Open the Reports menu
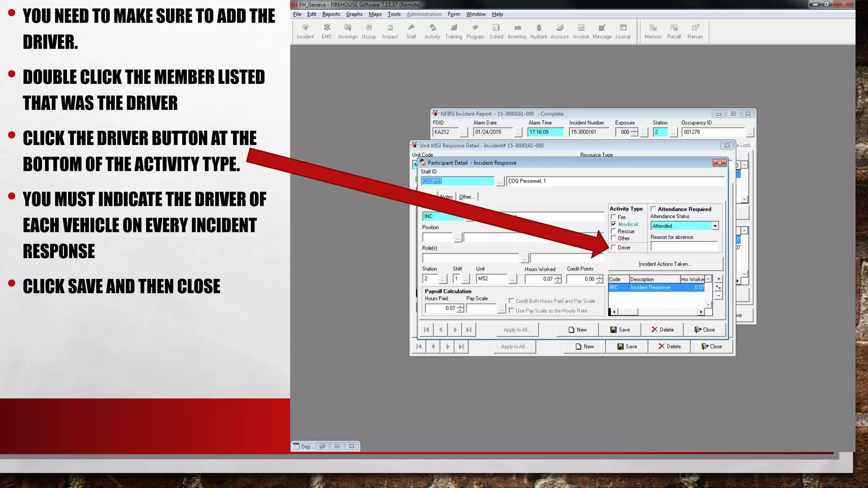Viewport: 868px width, 488px height. tap(331, 14)
